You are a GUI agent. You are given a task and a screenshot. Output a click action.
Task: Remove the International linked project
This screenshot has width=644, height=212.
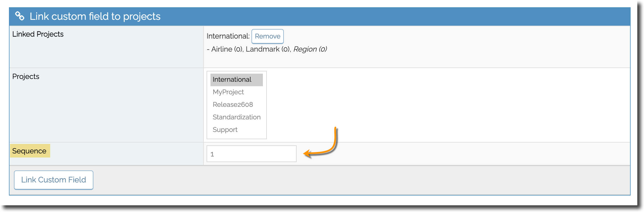click(x=267, y=36)
